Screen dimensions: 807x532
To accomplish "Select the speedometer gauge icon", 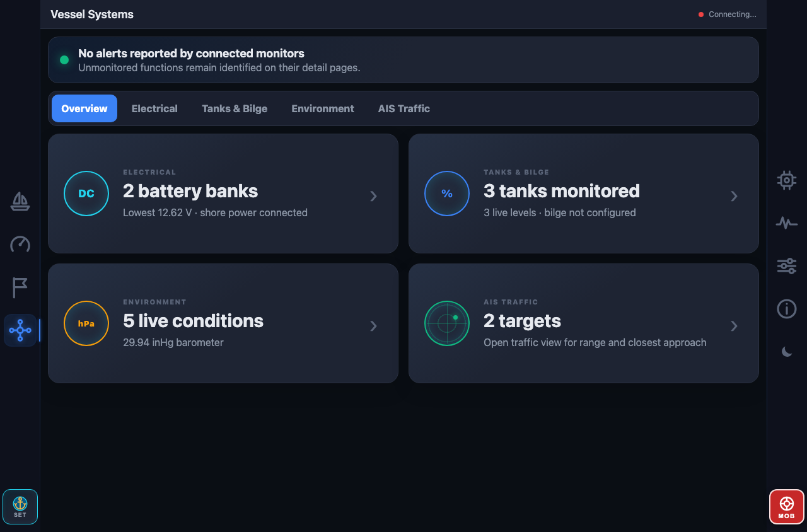I will click(20, 244).
